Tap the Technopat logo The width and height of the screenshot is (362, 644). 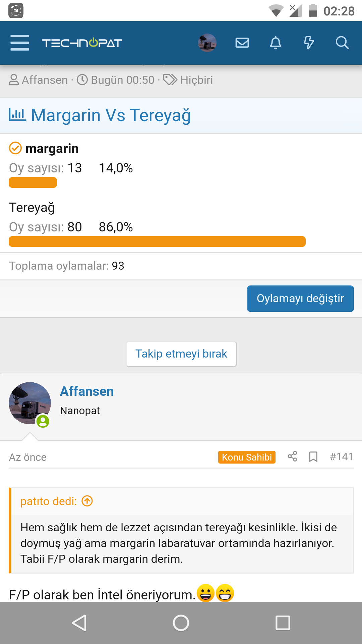click(x=82, y=43)
